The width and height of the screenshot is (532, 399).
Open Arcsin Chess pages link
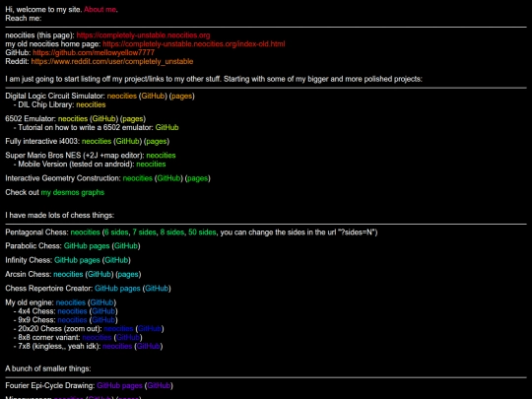tap(127, 275)
